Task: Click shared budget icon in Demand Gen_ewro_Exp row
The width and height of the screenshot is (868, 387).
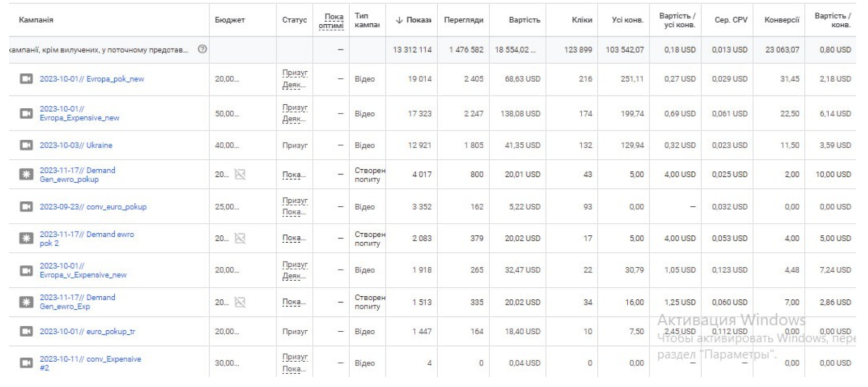Action: (x=240, y=302)
